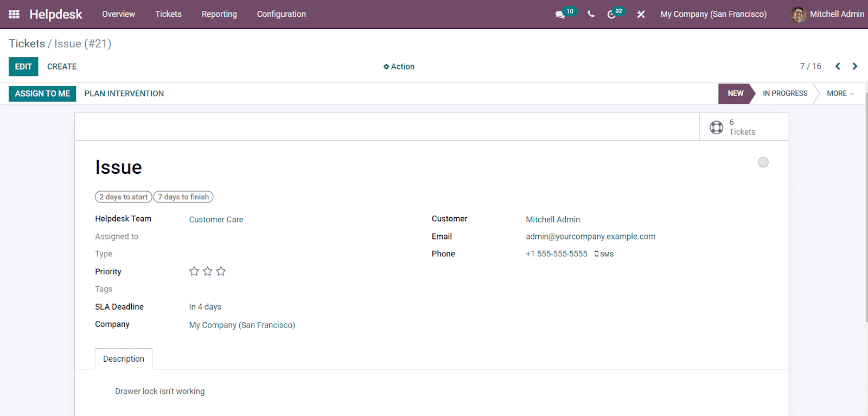This screenshot has height=416, width=868.
Task: Open the apps grid menu icon
Action: [14, 14]
